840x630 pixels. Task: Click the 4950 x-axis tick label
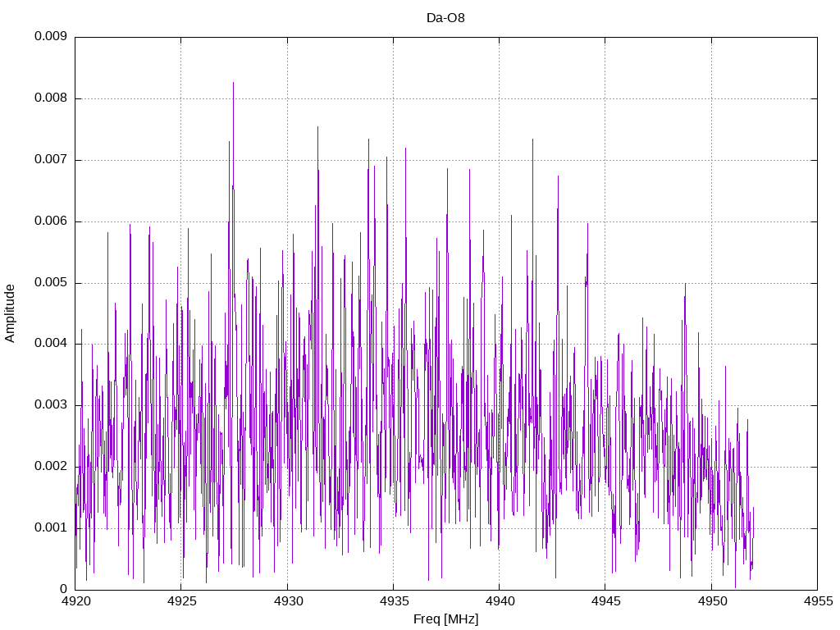coord(712,601)
